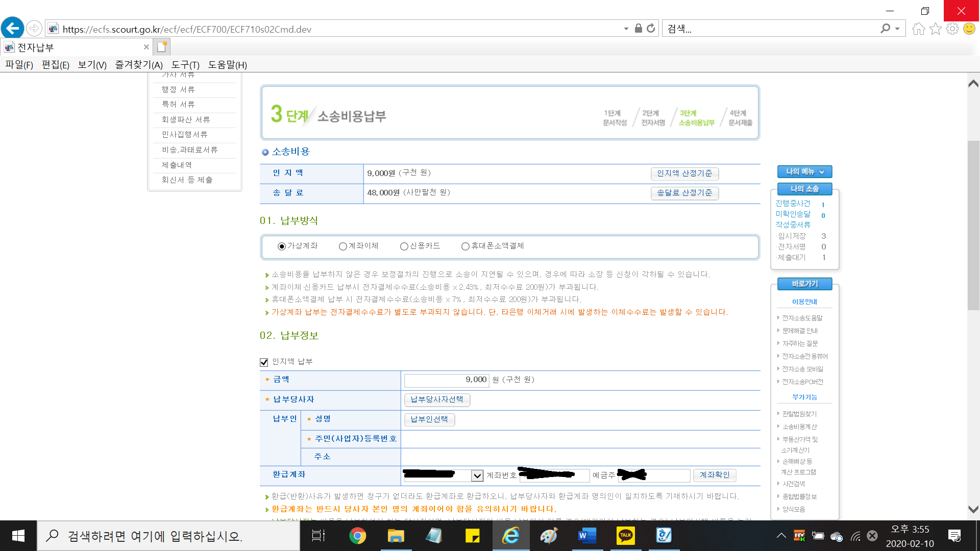
Task: Click the 인지액 산정기준 button
Action: point(684,173)
